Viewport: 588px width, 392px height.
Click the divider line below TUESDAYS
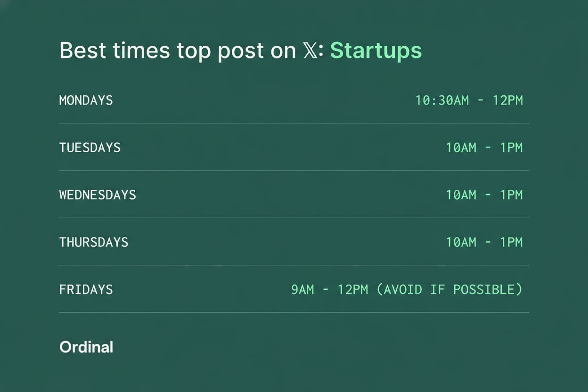pos(294,171)
